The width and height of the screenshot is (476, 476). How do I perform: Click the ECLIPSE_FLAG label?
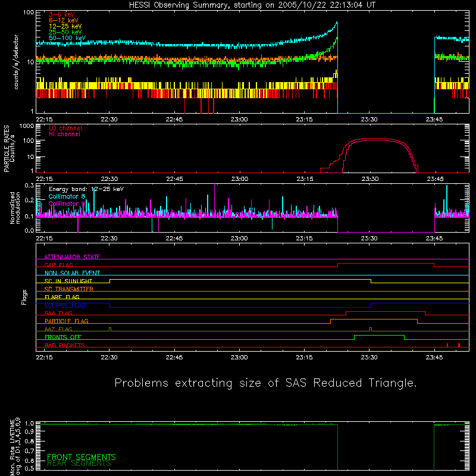[x=65, y=305]
